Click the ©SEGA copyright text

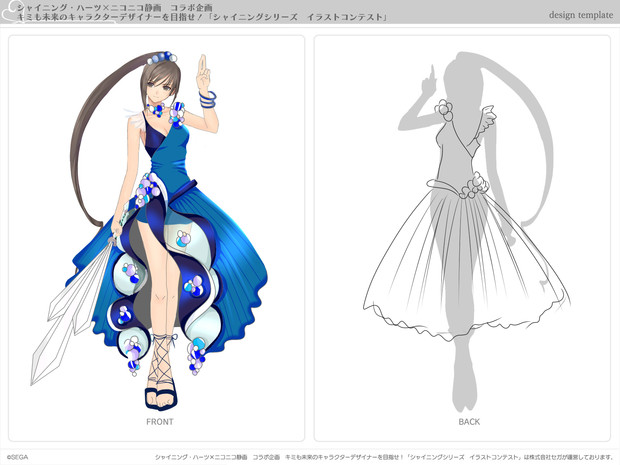coord(18,457)
